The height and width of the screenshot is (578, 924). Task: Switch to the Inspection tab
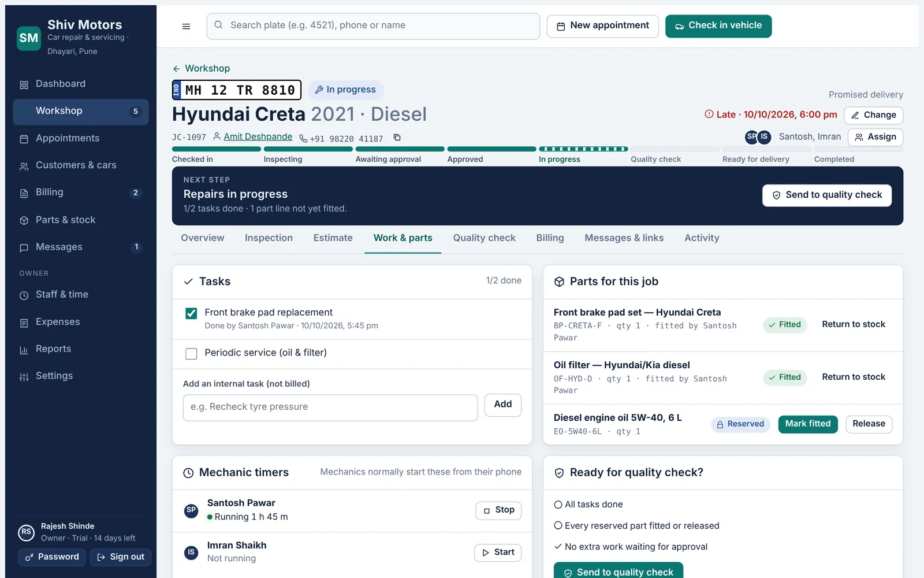[x=269, y=238]
